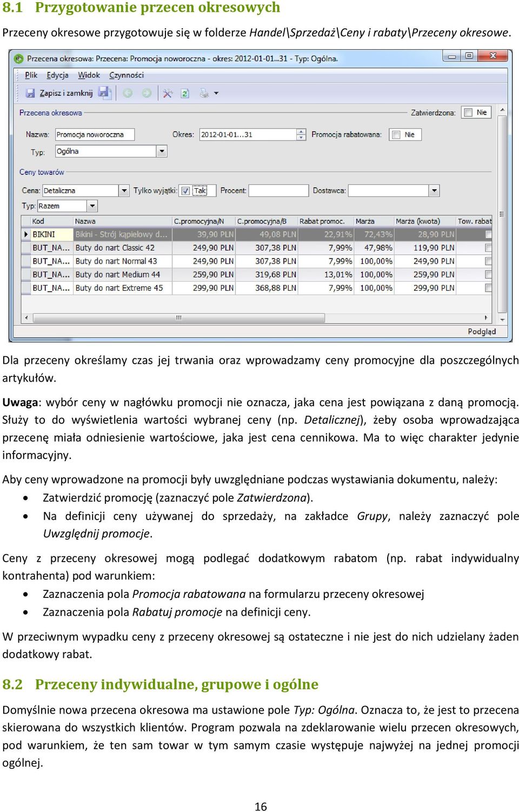The height and width of the screenshot is (812, 519).
Task: Click the printer toolbar icon
Action: click(x=204, y=93)
